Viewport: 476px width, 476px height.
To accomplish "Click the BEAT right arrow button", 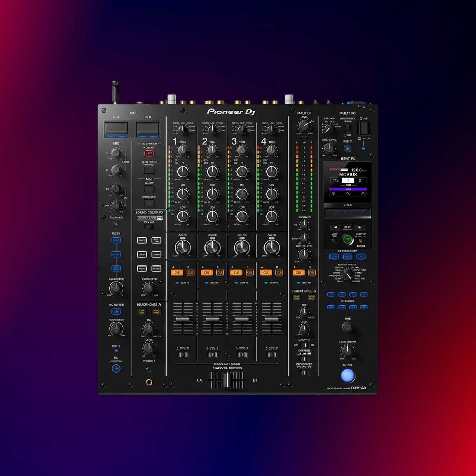I will coord(360,227).
